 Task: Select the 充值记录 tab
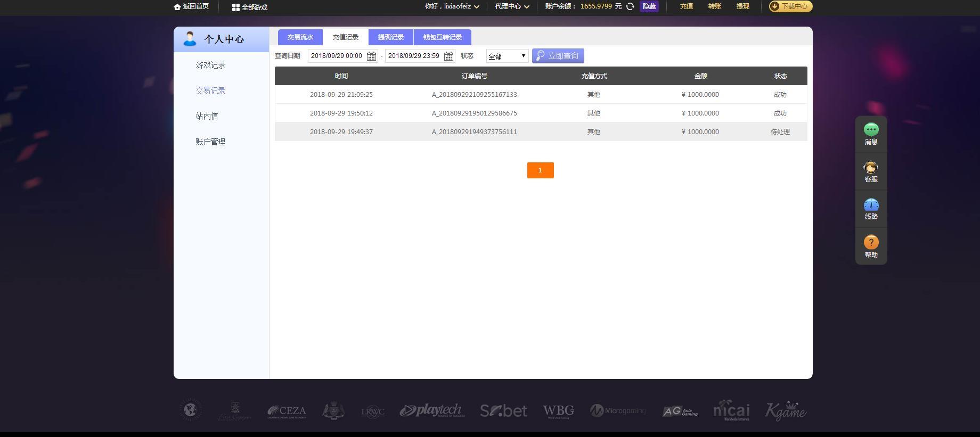tap(346, 37)
